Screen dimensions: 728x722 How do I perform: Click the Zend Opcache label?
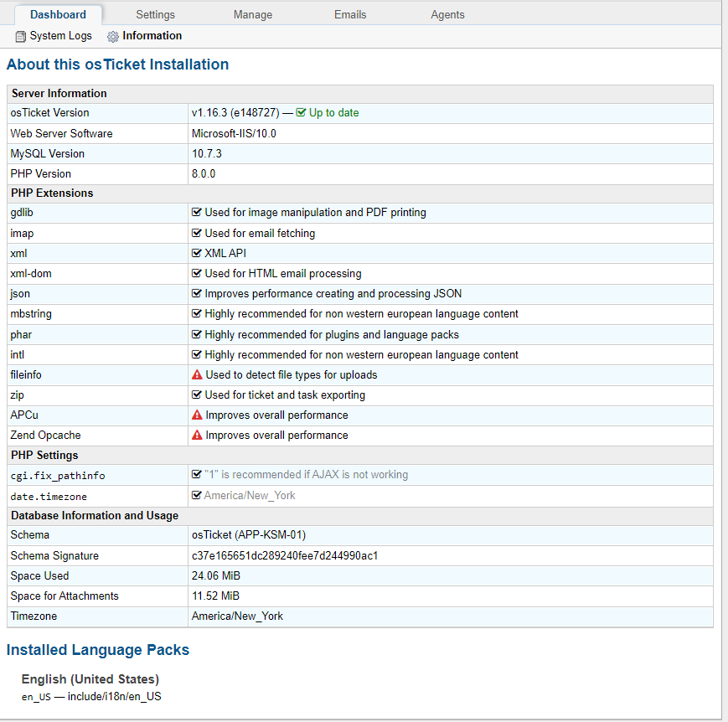pyautogui.click(x=45, y=435)
